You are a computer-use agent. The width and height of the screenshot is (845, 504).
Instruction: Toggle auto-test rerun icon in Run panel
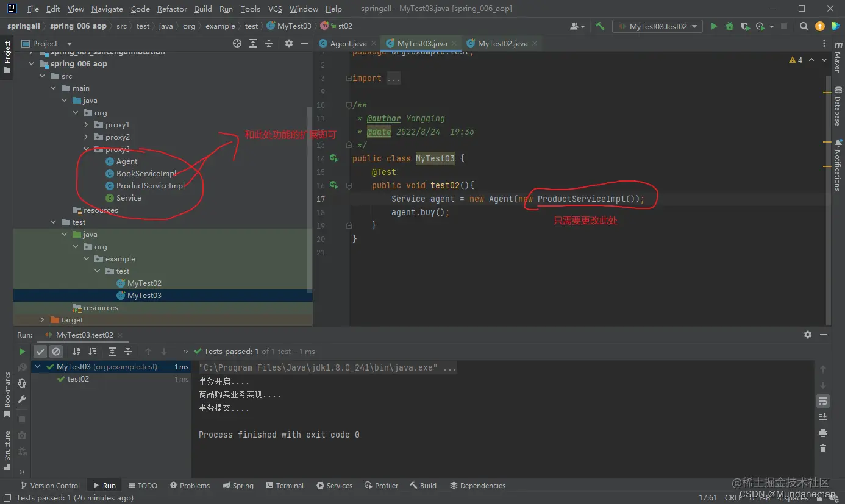point(22,383)
